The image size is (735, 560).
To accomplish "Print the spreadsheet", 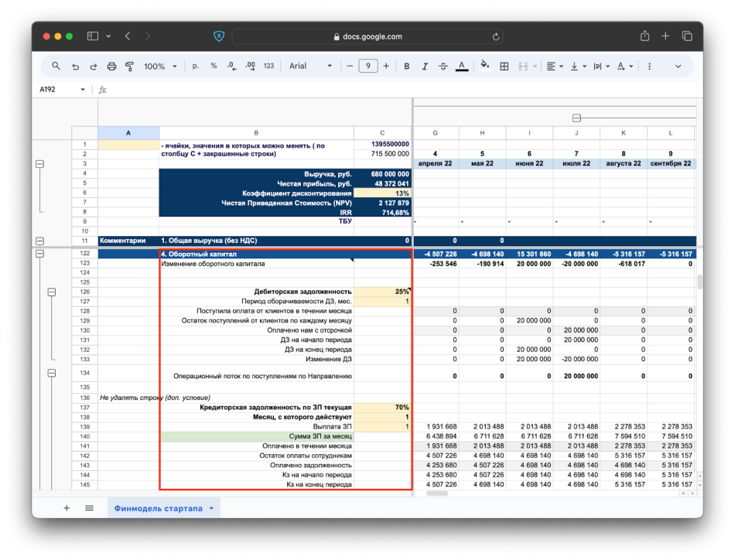I will point(111,67).
